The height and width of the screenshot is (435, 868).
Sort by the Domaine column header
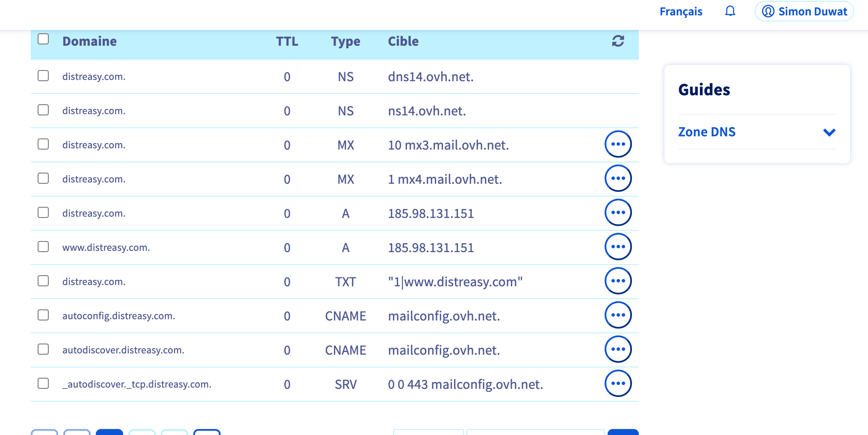(89, 41)
